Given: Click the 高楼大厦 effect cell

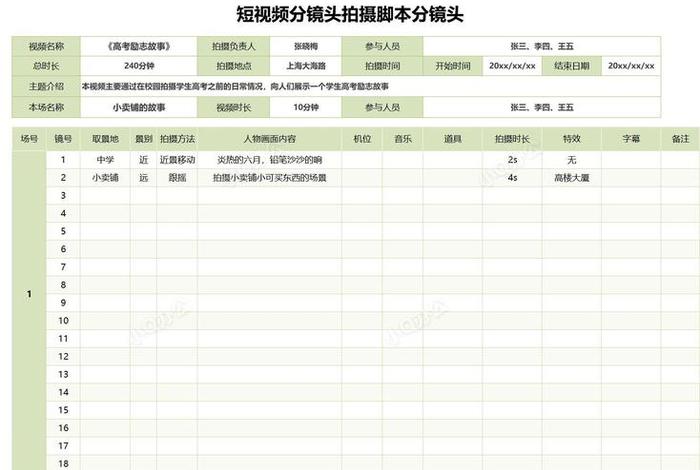Looking at the screenshot, I should point(572,178).
